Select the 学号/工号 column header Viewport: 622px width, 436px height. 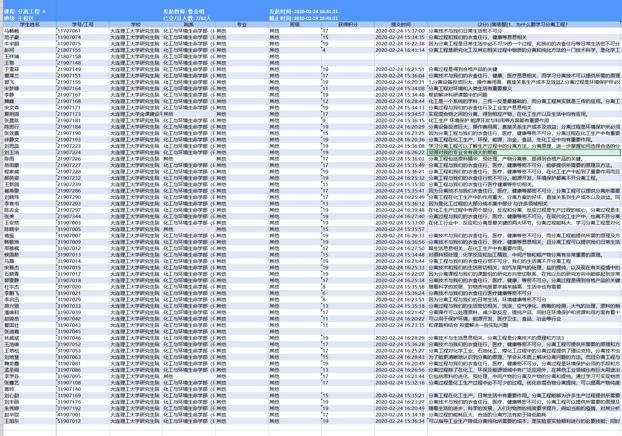point(83,25)
